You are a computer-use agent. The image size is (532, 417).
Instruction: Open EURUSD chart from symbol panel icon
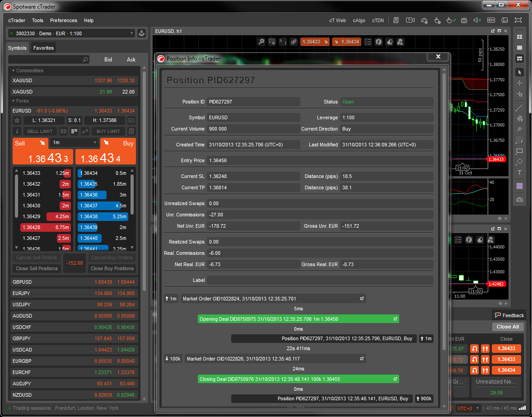(x=131, y=121)
